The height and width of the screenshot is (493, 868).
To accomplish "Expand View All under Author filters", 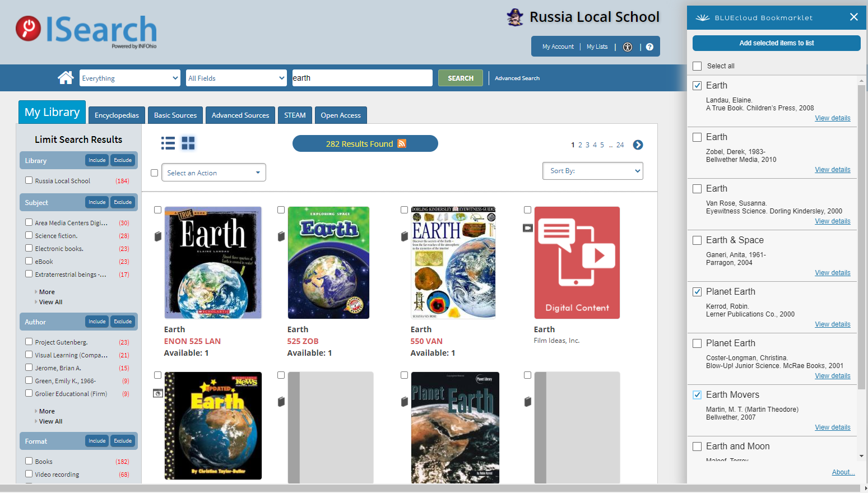I will click(x=50, y=421).
